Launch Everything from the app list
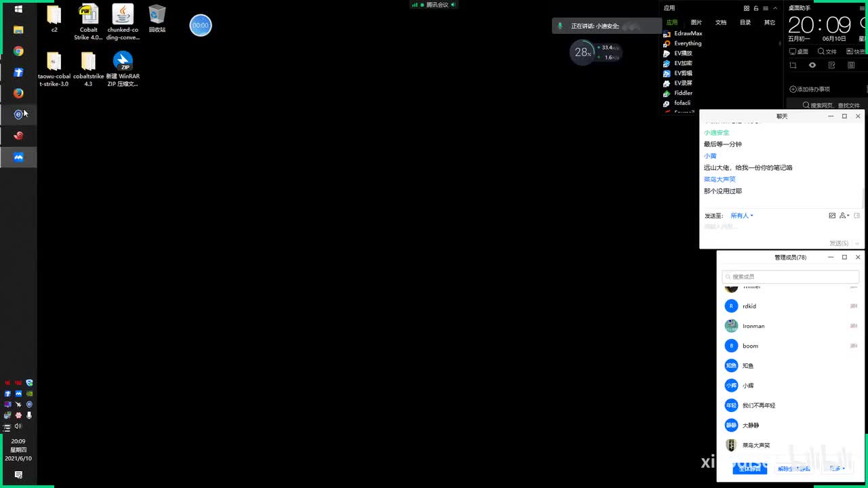 (x=682, y=43)
